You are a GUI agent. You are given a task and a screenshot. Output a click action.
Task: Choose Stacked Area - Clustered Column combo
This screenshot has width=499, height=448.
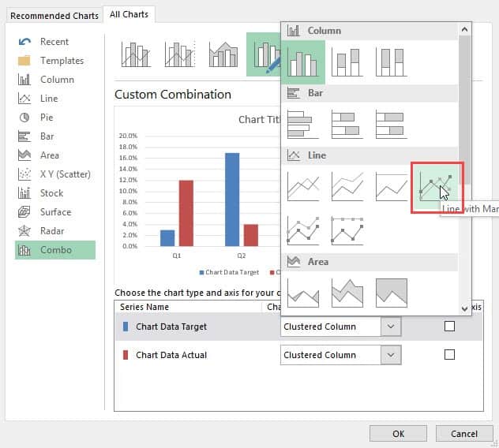223,54
